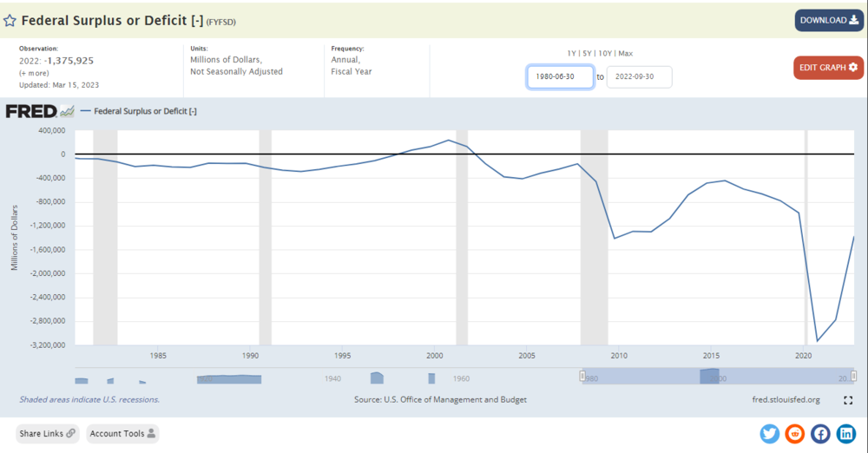
Task: Click the start date field showing 1980-06-30
Action: (x=560, y=76)
